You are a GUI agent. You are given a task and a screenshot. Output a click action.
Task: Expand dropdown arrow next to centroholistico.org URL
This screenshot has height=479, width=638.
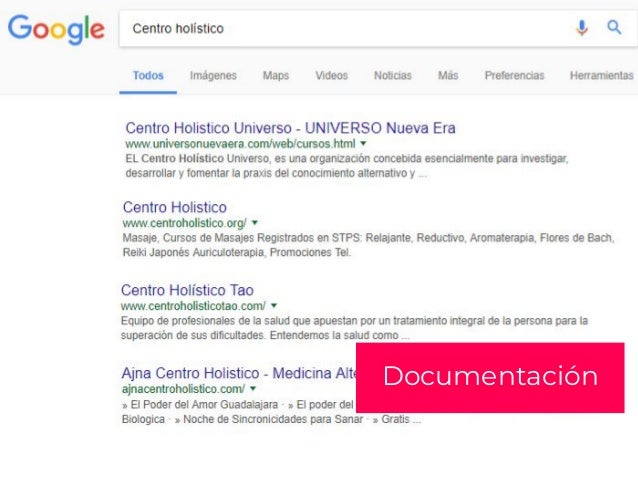tap(255, 223)
